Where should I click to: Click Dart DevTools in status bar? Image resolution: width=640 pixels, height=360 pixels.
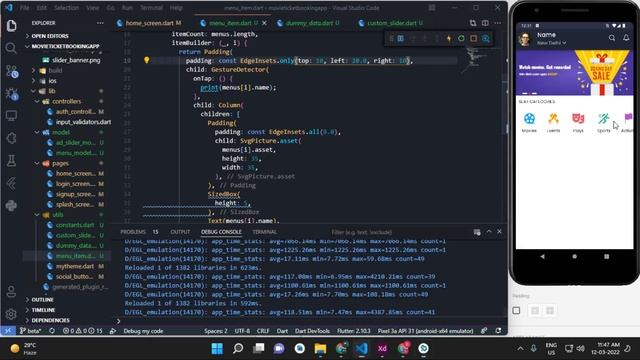[312, 331]
